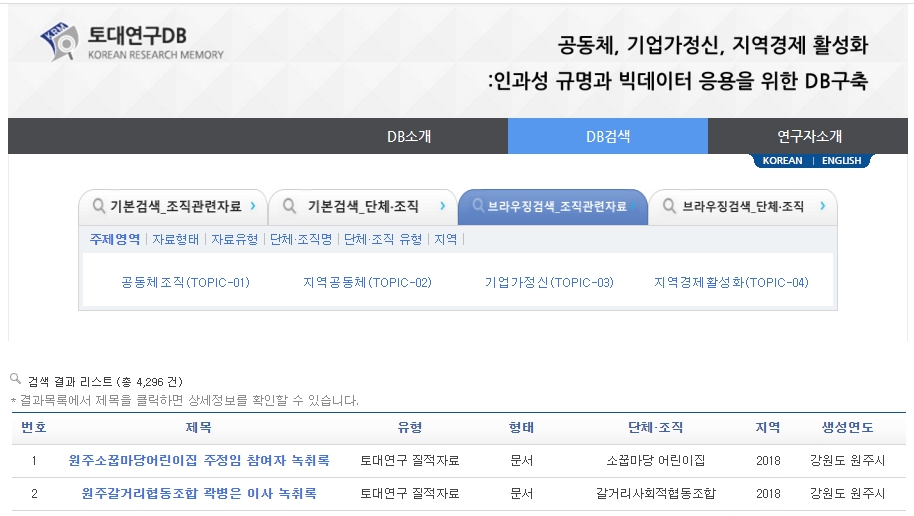This screenshot has height=516, width=914.
Task: Browse topic 지역경제활성화(TOPIC-04)
Action: [x=731, y=282]
